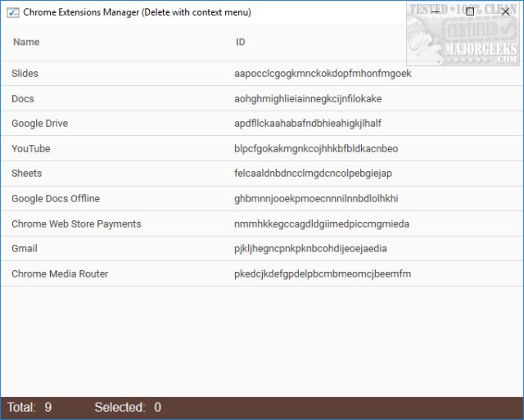Select the Chrome Media Router name
This screenshot has width=524, height=420.
tap(60, 273)
